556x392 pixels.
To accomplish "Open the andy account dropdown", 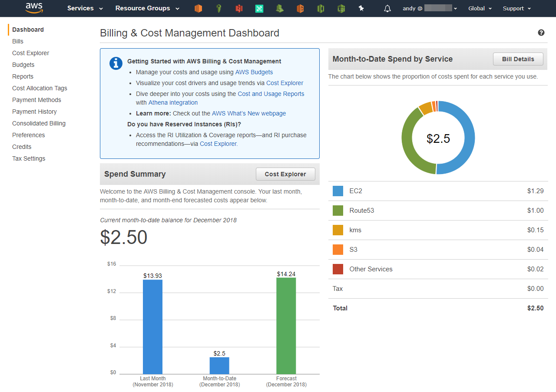I will pos(430,8).
